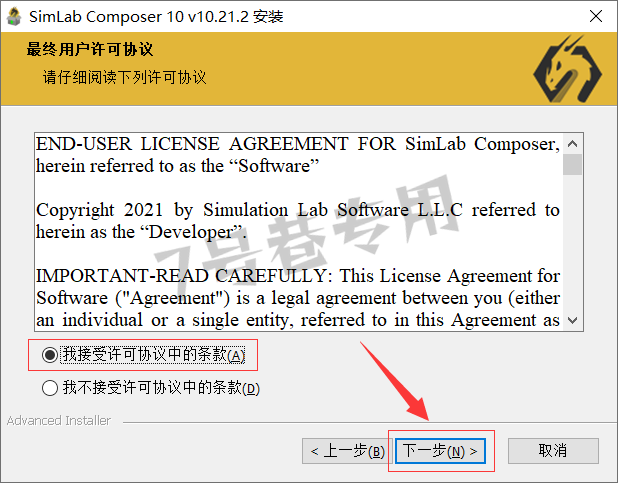
Task: Cancel installation with 取消 button
Action: pos(553,451)
